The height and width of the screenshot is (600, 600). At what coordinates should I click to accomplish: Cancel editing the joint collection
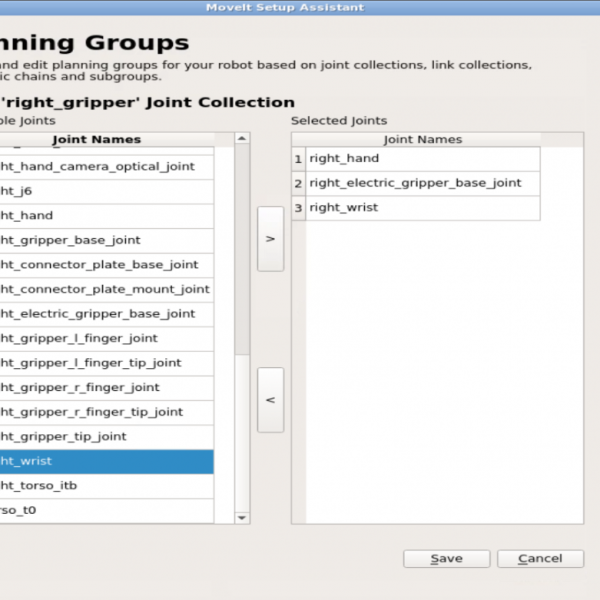coord(540,559)
